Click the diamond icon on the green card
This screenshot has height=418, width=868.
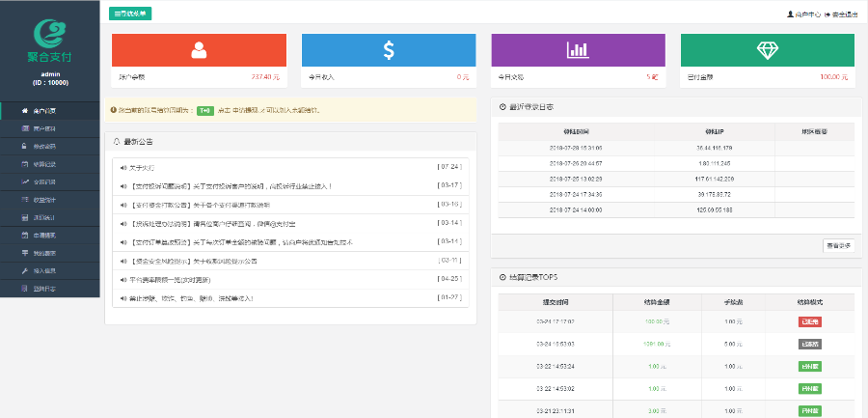(x=768, y=50)
